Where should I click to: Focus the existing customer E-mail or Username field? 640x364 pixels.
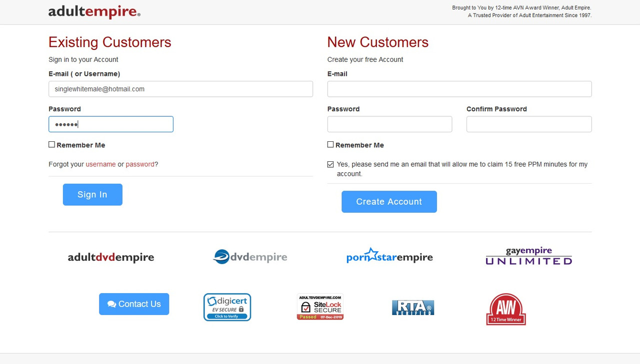tap(180, 89)
